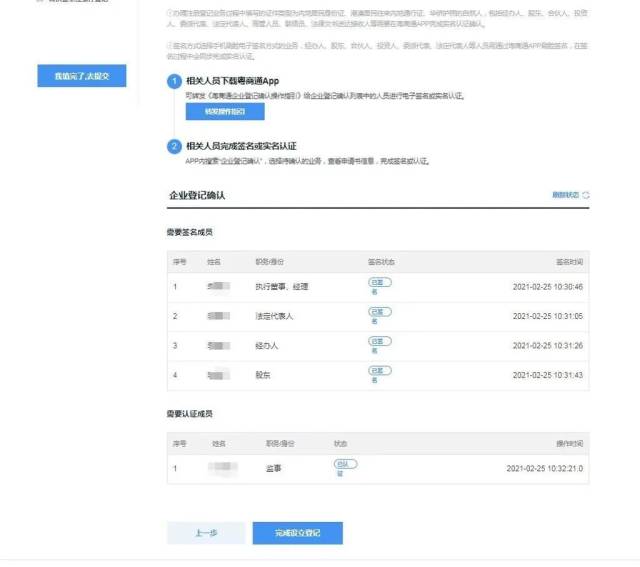Select the 经办人 cell
This screenshot has height=567, width=640.
point(267,346)
